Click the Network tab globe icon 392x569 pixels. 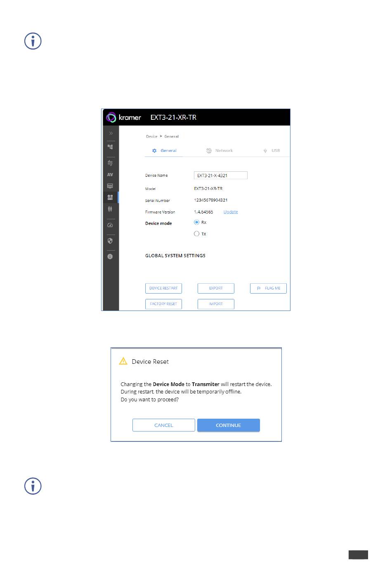coord(209,151)
